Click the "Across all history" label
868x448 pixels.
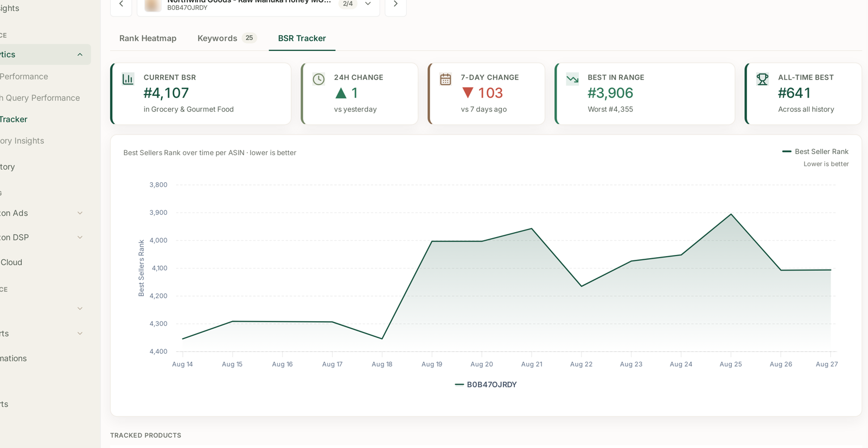point(806,110)
